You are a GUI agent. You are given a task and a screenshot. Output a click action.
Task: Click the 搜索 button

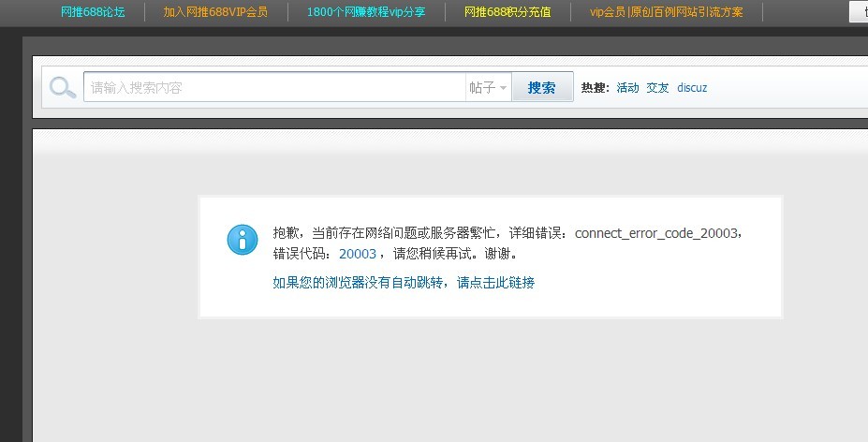pyautogui.click(x=542, y=87)
